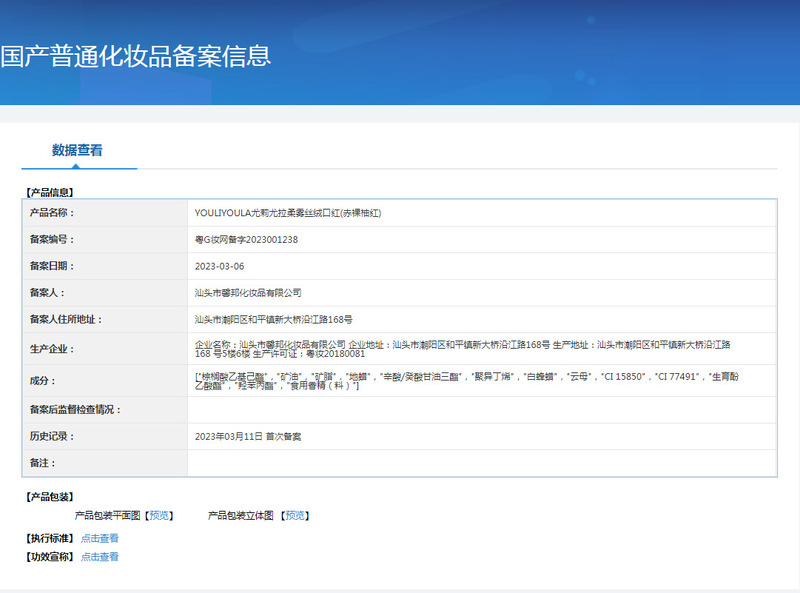
Task: Click the ingredients list text in 成分 row
Action: (x=466, y=381)
